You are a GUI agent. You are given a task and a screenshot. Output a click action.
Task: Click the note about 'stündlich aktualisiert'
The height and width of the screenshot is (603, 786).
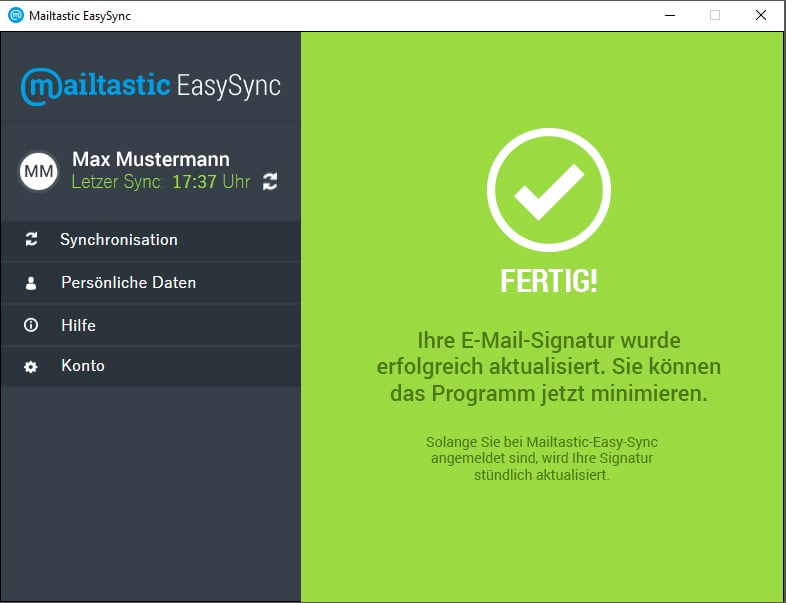542,459
